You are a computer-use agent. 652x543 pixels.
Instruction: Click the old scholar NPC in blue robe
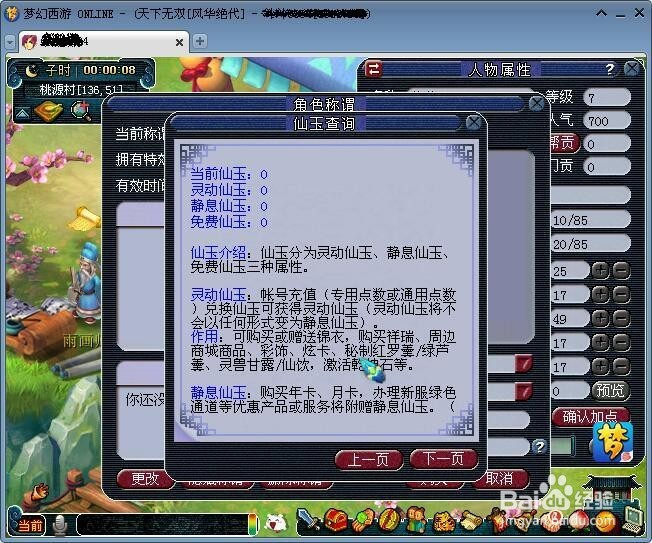[x=86, y=283]
